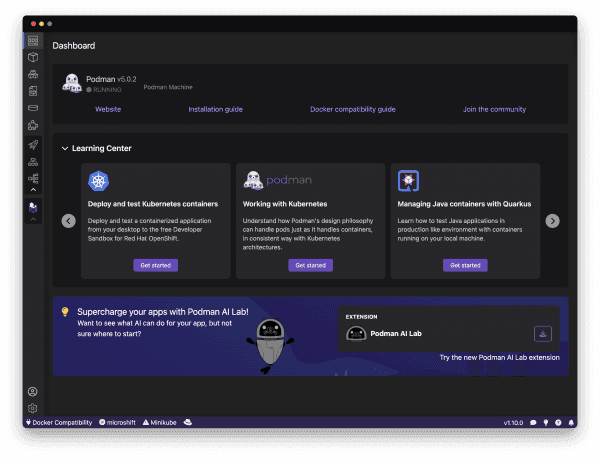This screenshot has width=600, height=458.
Task: Open the Volumes disk icon in sidebar
Action: pos(33,108)
